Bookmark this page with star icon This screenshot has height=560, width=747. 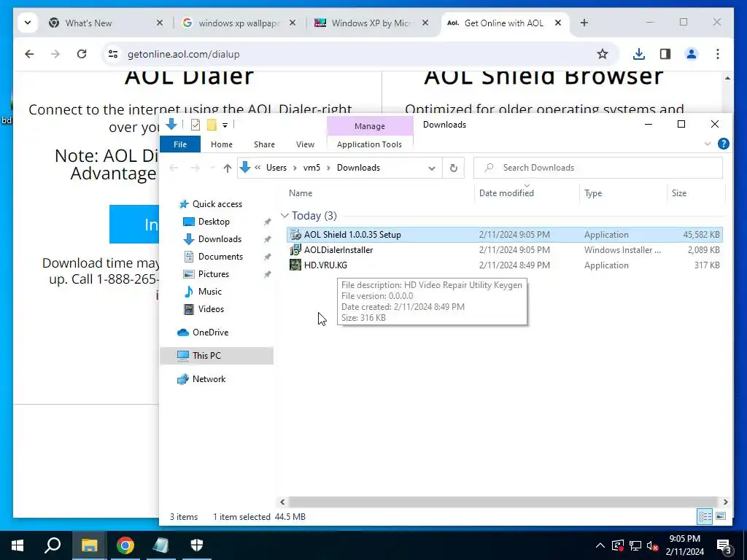coord(602,54)
